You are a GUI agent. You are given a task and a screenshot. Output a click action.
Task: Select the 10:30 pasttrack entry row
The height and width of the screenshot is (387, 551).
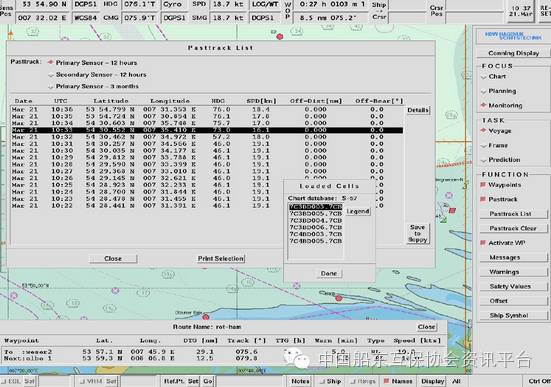point(207,150)
